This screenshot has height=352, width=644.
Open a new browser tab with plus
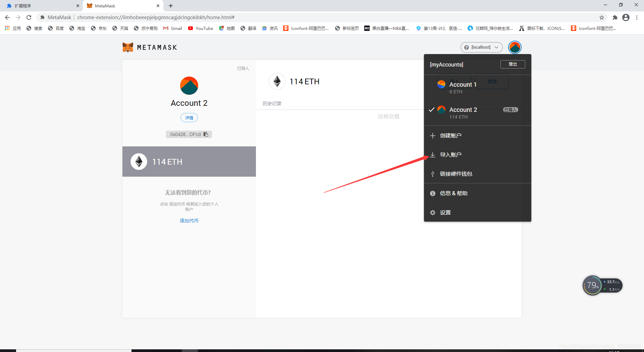[x=171, y=6]
